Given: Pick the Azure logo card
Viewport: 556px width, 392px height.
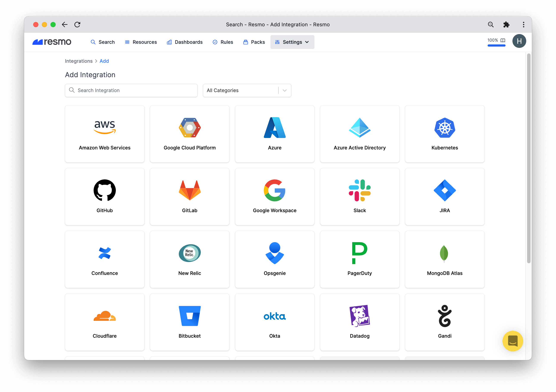Looking at the screenshot, I should tap(275, 134).
